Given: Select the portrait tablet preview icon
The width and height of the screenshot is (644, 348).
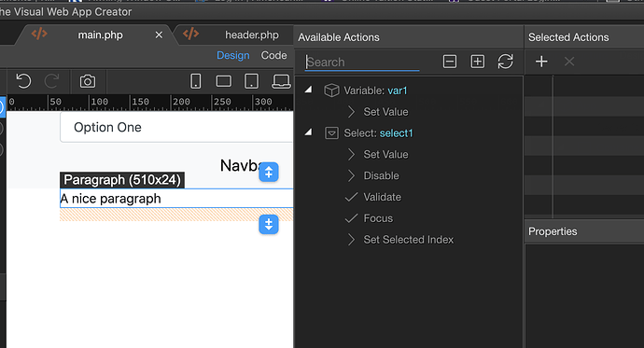Looking at the screenshot, I should click(x=251, y=81).
